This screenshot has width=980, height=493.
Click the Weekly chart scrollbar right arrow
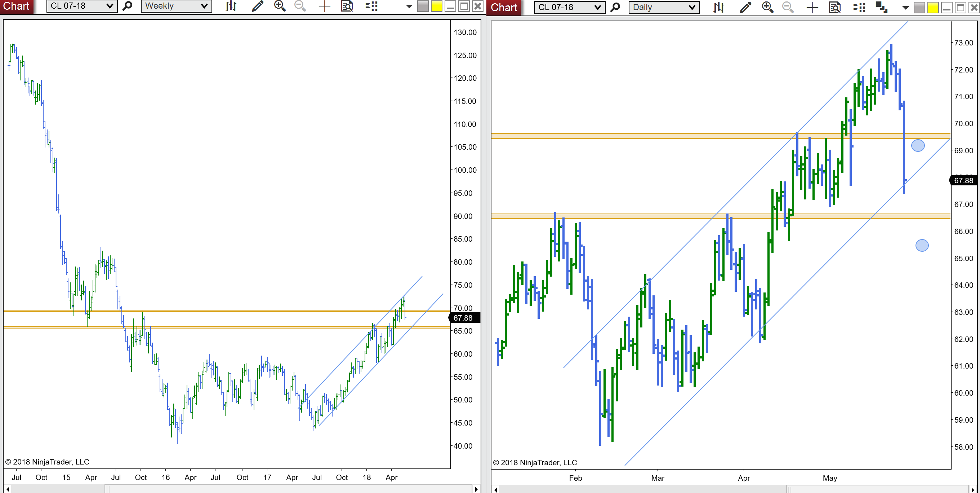click(x=476, y=489)
